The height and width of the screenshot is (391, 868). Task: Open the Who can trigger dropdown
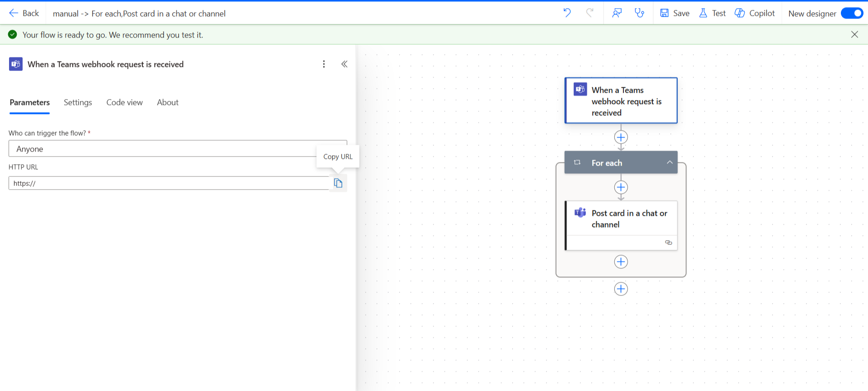pyautogui.click(x=178, y=149)
